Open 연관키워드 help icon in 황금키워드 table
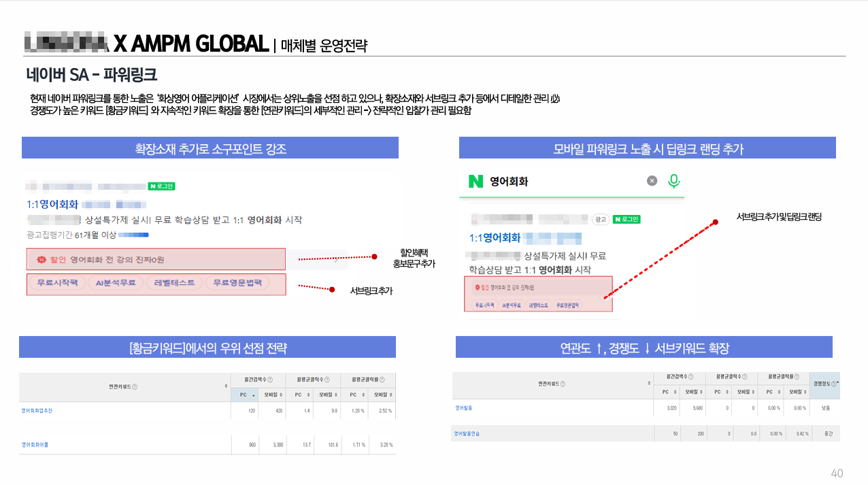This screenshot has width=868, height=485. point(135,387)
